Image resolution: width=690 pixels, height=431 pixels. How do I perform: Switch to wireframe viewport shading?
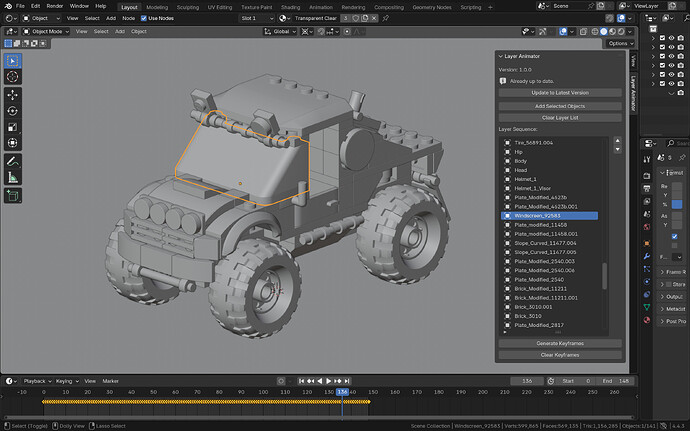[x=595, y=32]
